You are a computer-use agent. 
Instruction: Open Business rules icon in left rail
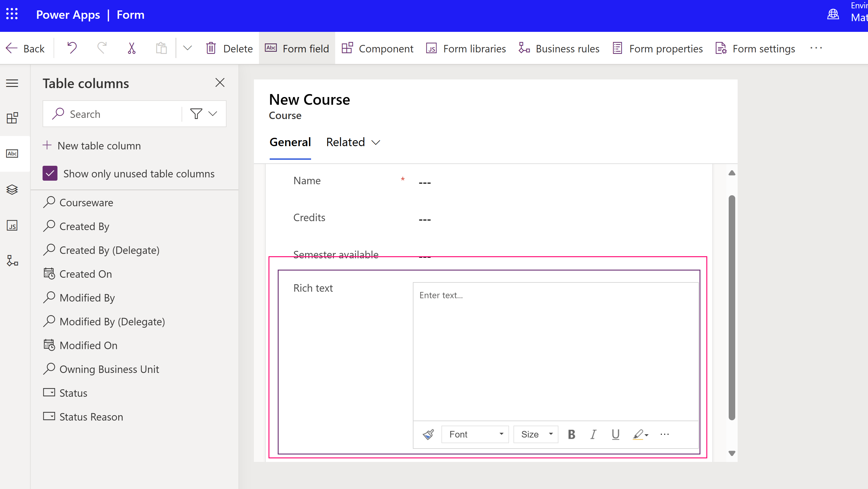click(x=12, y=260)
